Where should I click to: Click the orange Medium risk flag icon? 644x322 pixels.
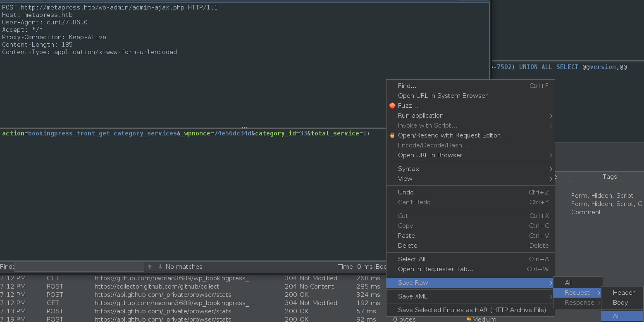468,319
